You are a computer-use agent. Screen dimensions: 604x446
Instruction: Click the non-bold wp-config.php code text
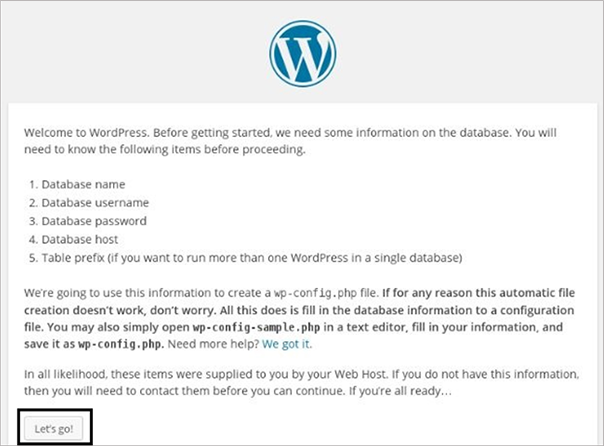tap(315, 293)
